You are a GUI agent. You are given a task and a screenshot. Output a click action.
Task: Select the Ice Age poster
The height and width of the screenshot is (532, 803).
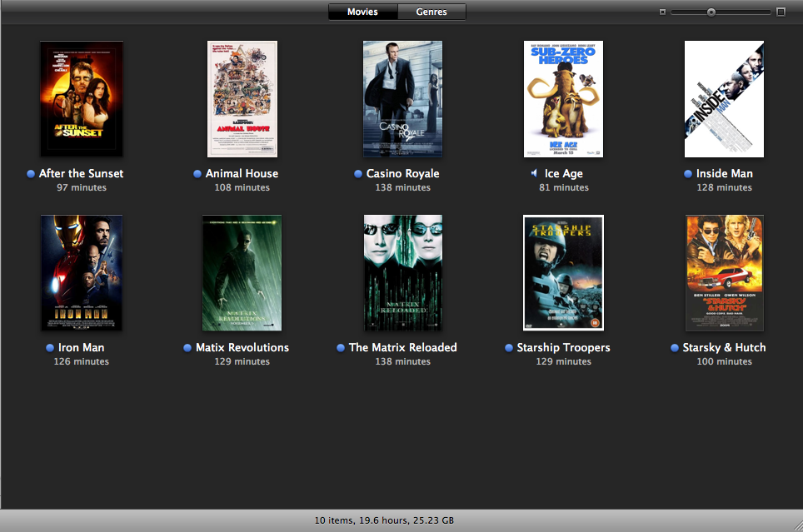click(563, 99)
